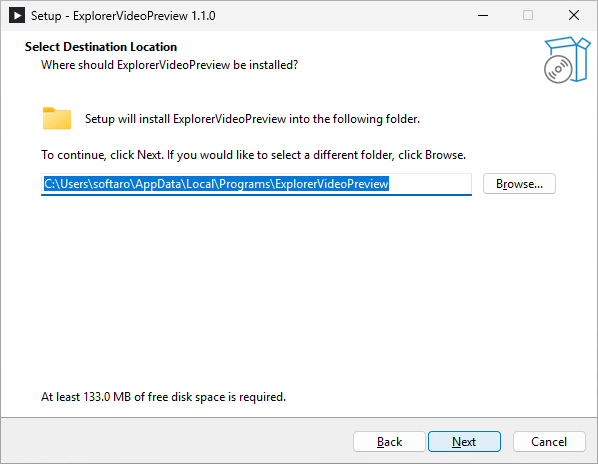598x464 pixels.
Task: Click the highlighted install path text
Action: point(216,184)
